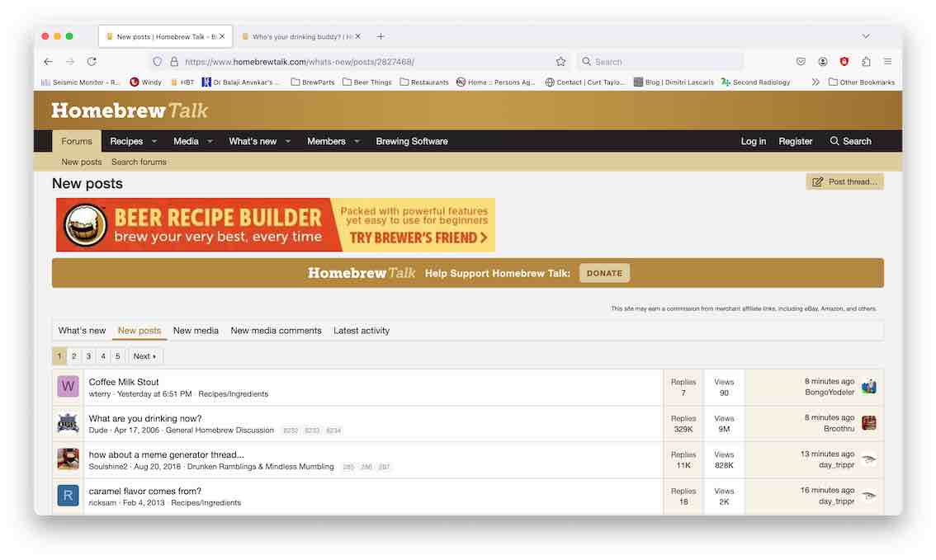Viewport: 936px width, 560px height.
Task: Click the site Search magnifier button
Action: (x=850, y=141)
